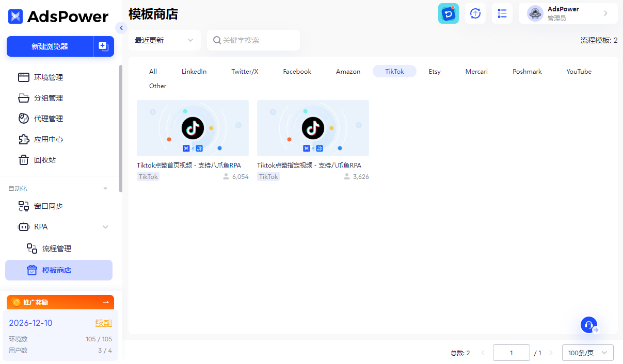Select the YouTube category tab
Image resolution: width=623 pixels, height=364 pixels.
[579, 72]
